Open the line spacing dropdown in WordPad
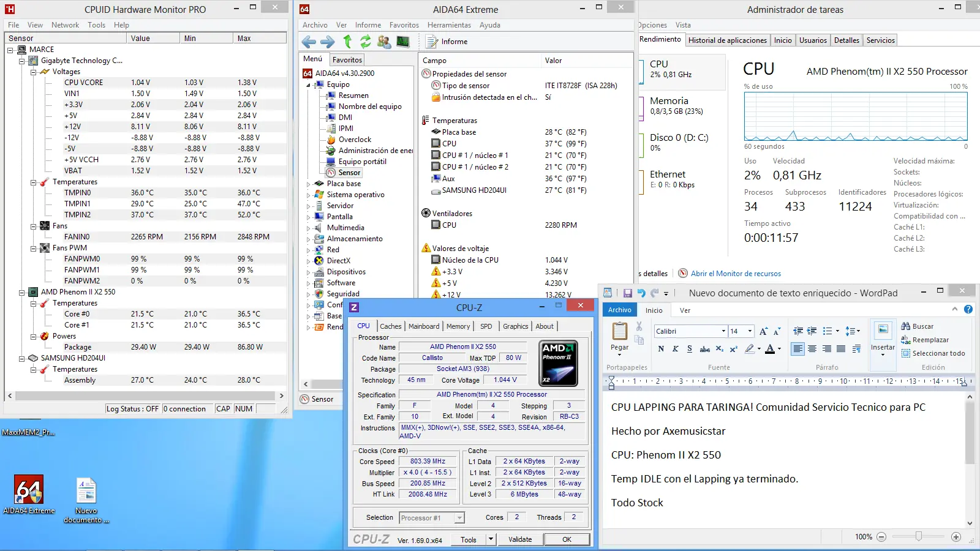The width and height of the screenshot is (980, 551). [853, 331]
